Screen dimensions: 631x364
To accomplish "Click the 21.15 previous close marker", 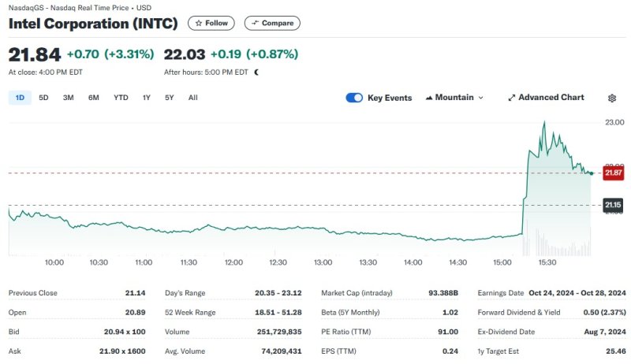I will [613, 205].
